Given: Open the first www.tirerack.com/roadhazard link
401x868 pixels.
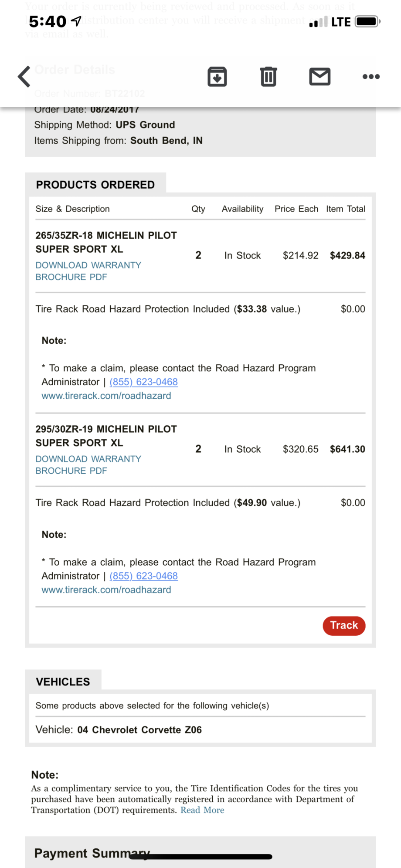Looking at the screenshot, I should [106, 396].
